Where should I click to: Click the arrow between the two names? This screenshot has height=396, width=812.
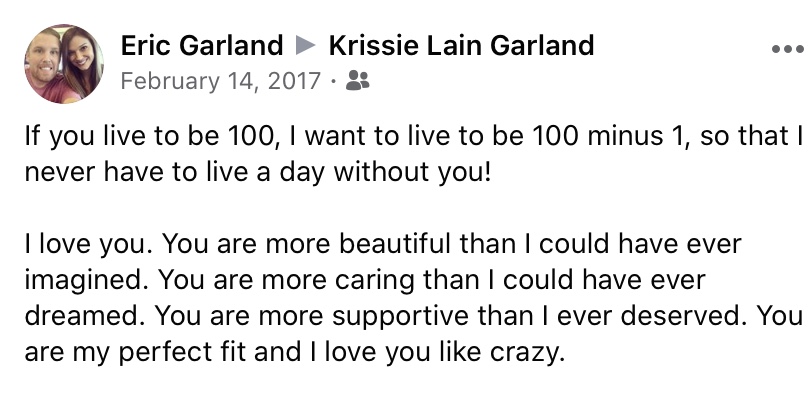306,46
